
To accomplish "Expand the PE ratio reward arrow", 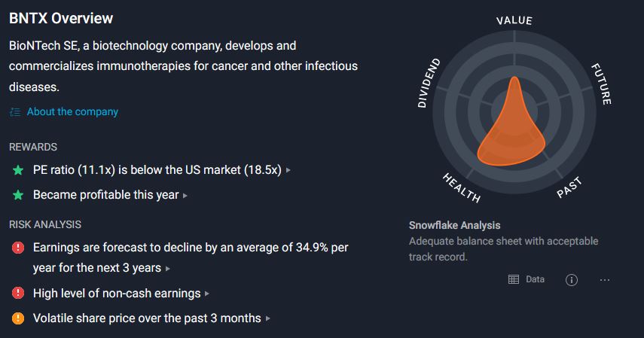I will (x=288, y=171).
